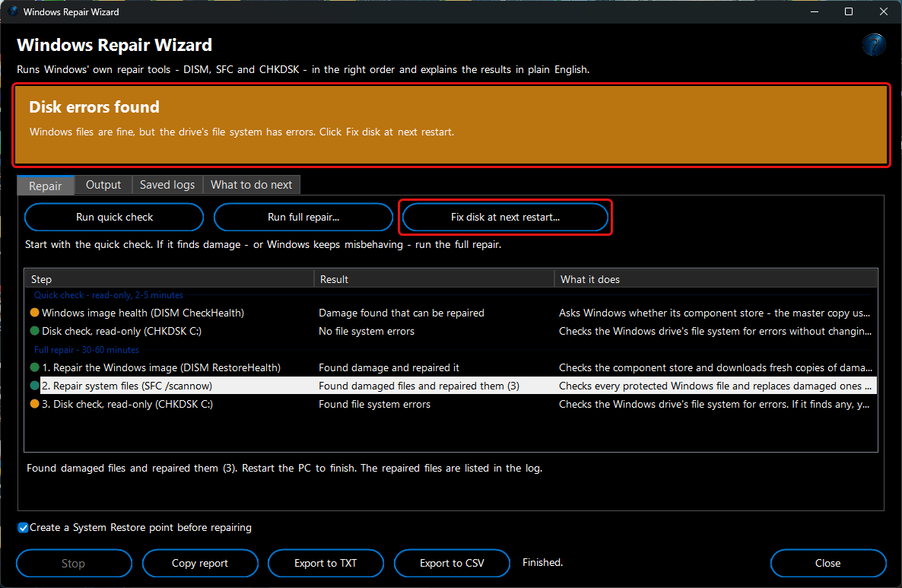Viewport: 902px width, 588px height.
Task: Close window using title bar X
Action: 884,11
